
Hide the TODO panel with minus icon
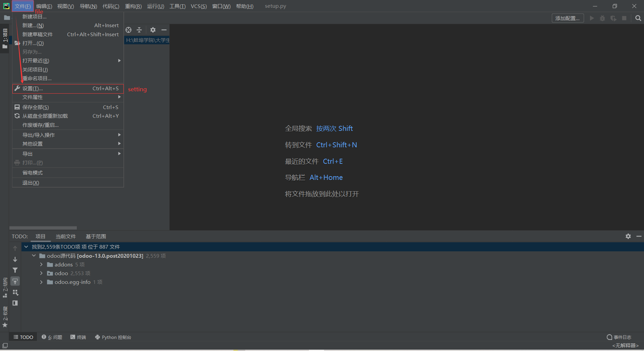point(639,236)
